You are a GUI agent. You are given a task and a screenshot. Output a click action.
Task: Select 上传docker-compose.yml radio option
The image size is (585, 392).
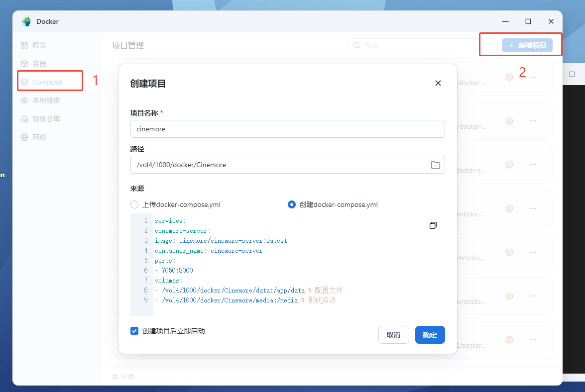[134, 204]
